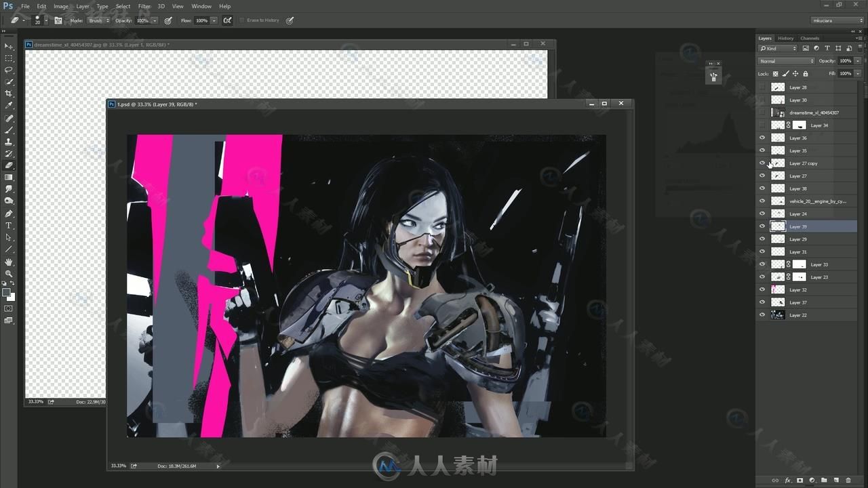868x488 pixels.
Task: Select the Lasso tool
Action: coord(9,70)
